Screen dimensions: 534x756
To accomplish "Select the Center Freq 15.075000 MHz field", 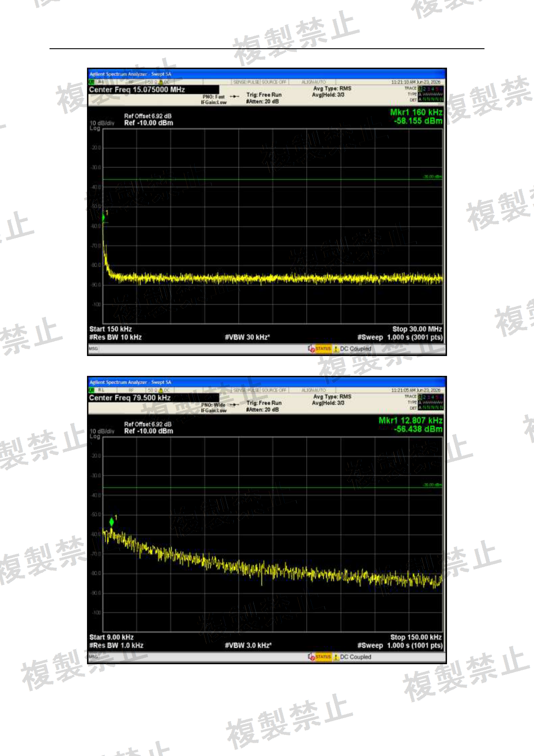I will [x=153, y=90].
